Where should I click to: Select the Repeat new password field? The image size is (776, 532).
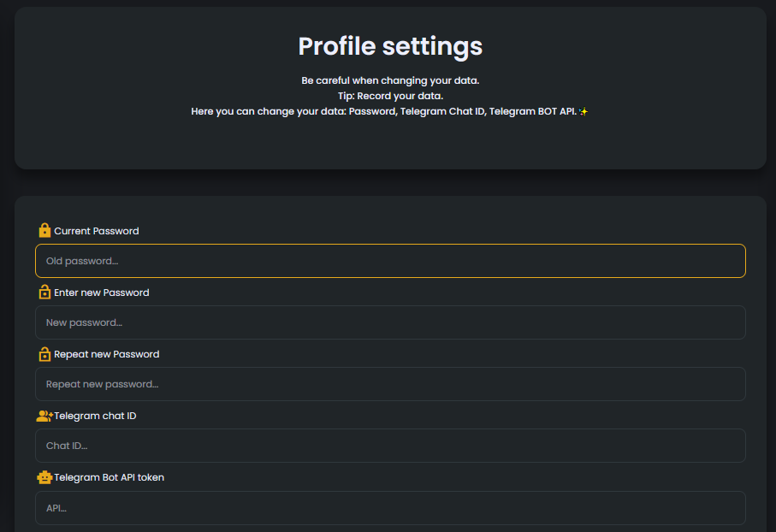pyautogui.click(x=390, y=384)
